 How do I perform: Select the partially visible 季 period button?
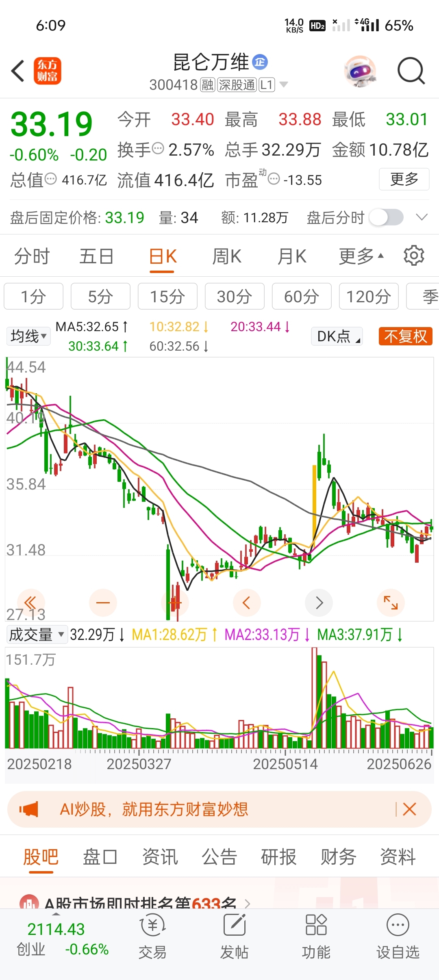[423, 296]
